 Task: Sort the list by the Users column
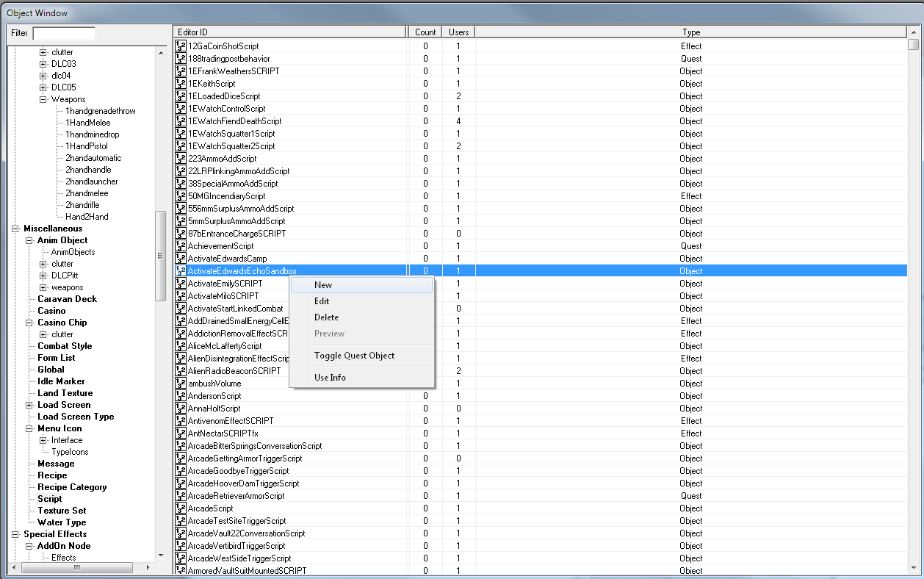pos(458,32)
